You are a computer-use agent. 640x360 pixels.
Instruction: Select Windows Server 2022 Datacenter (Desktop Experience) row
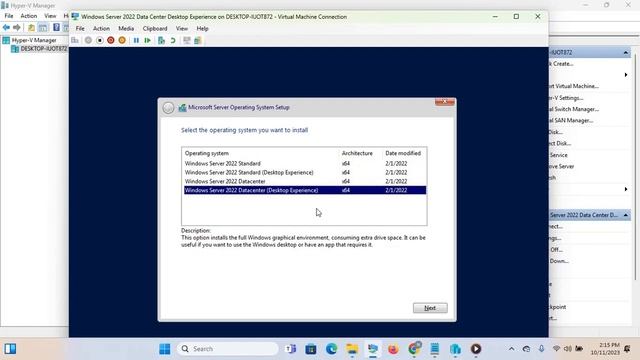pos(305,190)
